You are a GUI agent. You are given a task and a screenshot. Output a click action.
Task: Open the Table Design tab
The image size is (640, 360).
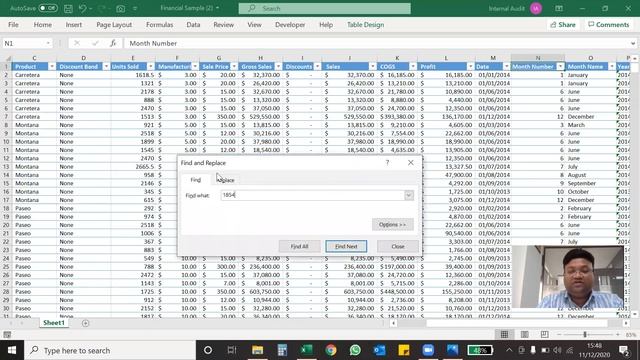pyautogui.click(x=365, y=24)
